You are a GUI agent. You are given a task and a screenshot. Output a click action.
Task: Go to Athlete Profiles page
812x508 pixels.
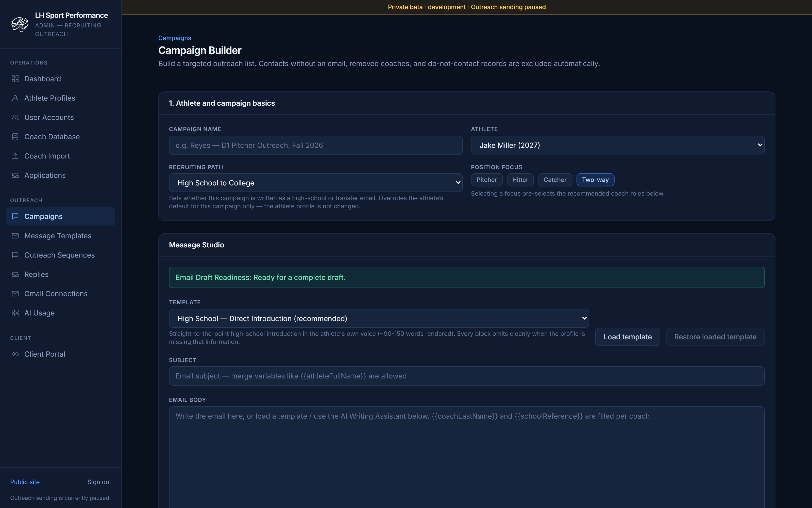60,98
